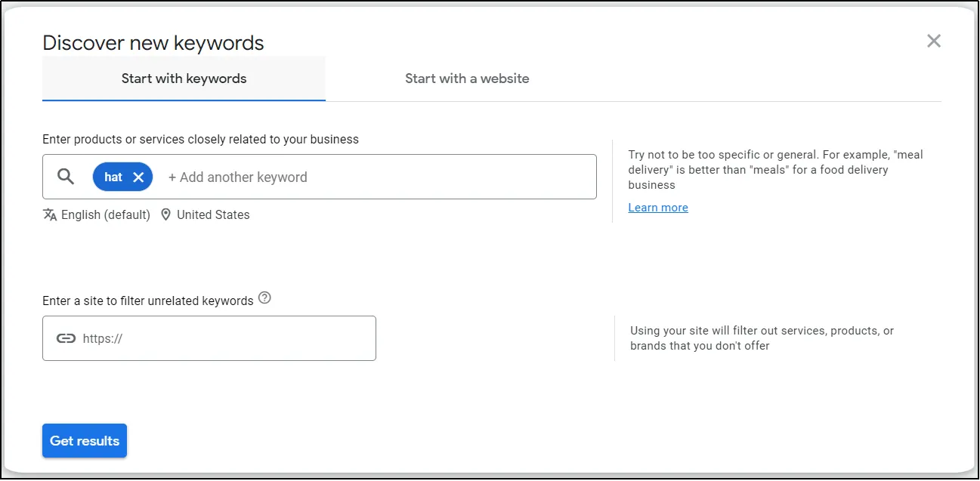Click the translate language icon
980x481 pixels.
tap(50, 214)
